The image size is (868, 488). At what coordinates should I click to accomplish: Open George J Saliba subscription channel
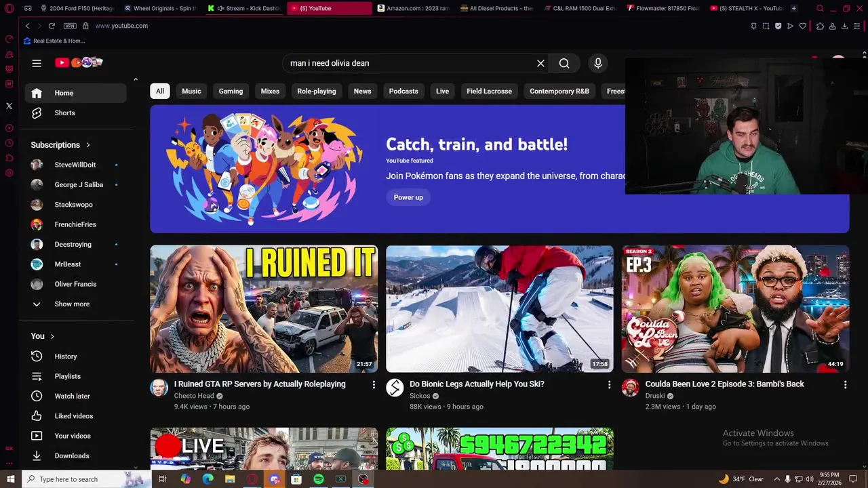click(x=76, y=184)
